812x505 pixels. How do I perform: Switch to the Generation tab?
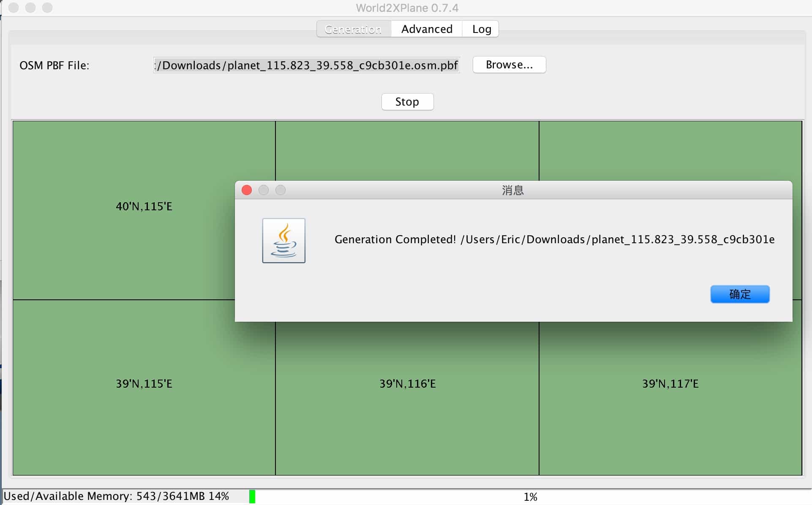[x=354, y=29]
